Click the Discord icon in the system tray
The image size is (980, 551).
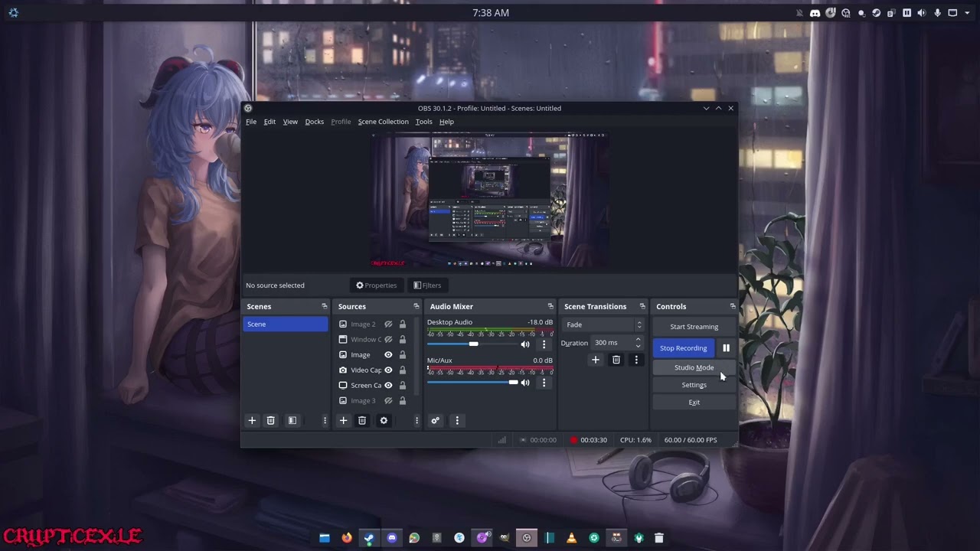click(815, 13)
